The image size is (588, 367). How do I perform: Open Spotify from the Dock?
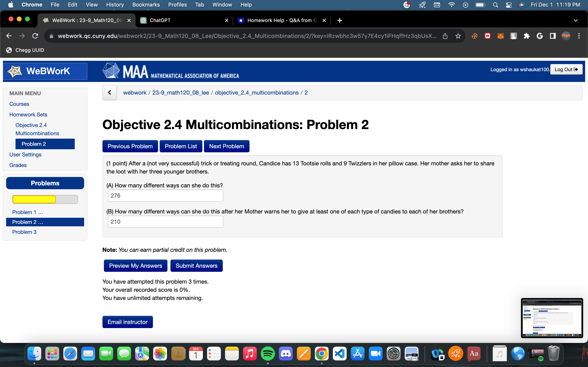[268, 354]
